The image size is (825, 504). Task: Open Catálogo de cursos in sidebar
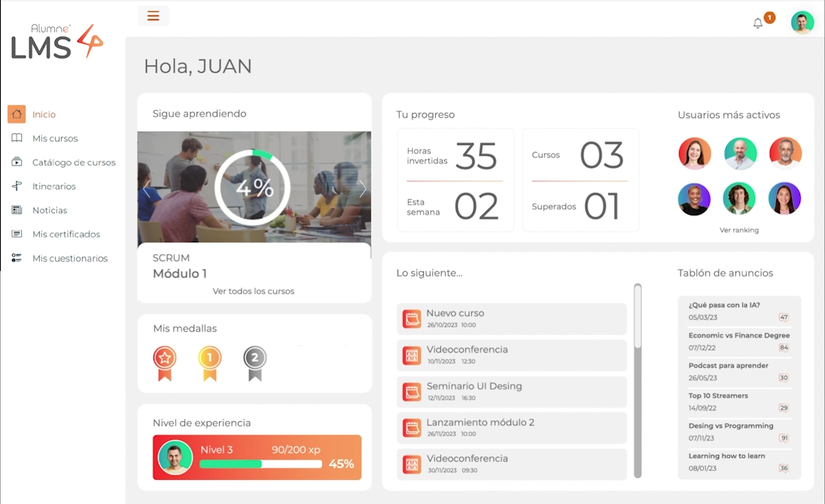74,162
